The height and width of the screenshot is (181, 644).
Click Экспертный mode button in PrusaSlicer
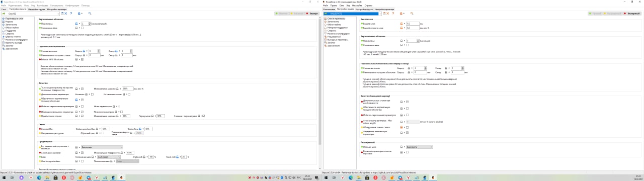(x=632, y=14)
